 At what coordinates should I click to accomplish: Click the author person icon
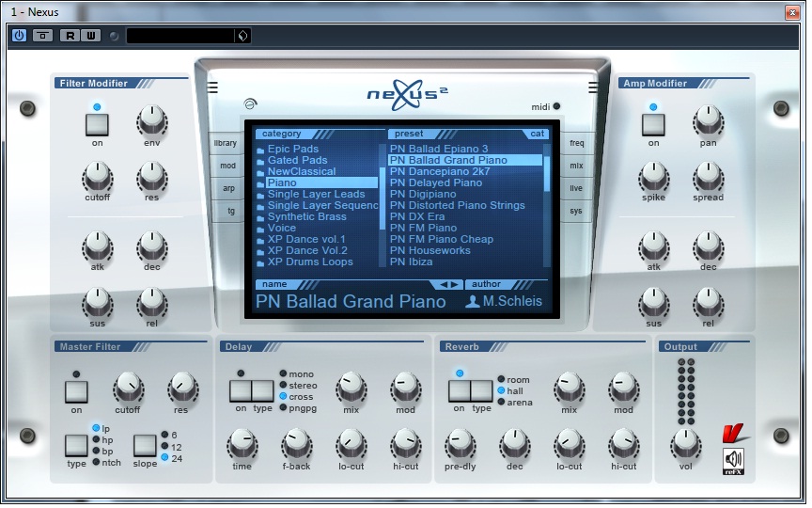473,302
